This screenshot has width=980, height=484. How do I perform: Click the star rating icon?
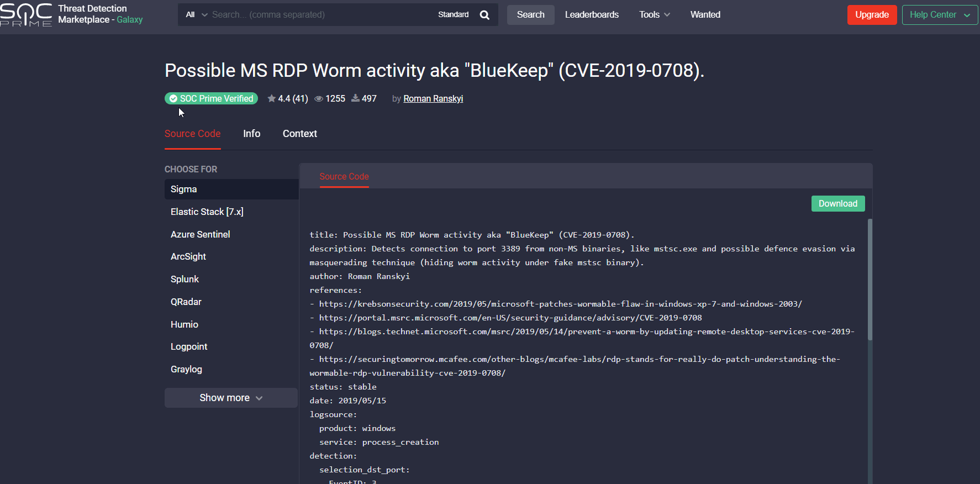(271, 98)
